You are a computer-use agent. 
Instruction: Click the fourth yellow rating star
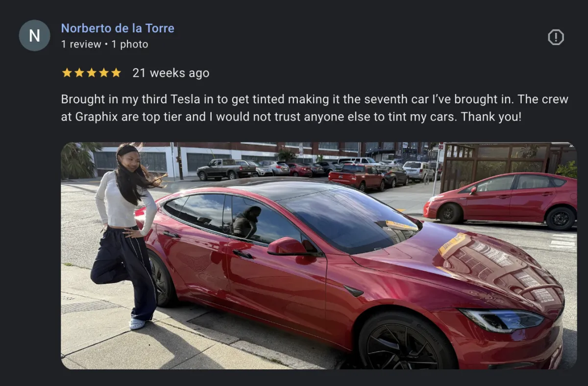click(x=103, y=73)
